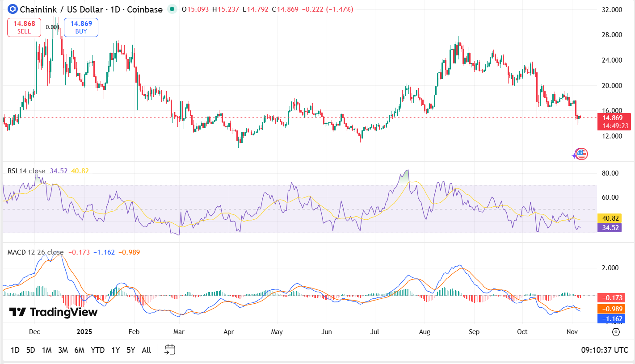Enable the All timeframe view
The height and width of the screenshot is (364, 635).
point(146,350)
